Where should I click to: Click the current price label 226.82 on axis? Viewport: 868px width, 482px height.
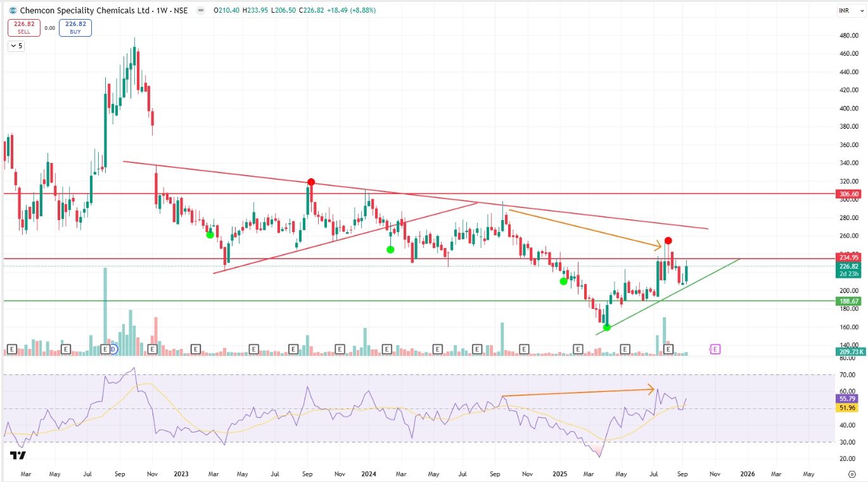tap(848, 266)
